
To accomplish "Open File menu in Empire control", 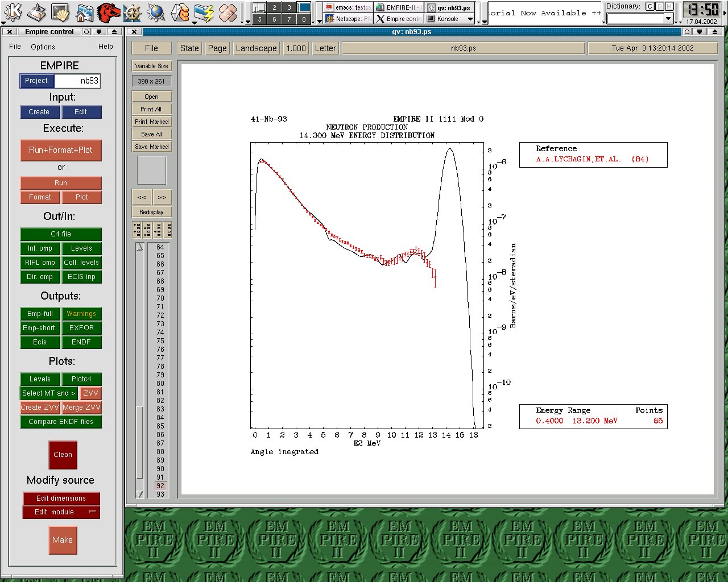I will pyautogui.click(x=15, y=47).
